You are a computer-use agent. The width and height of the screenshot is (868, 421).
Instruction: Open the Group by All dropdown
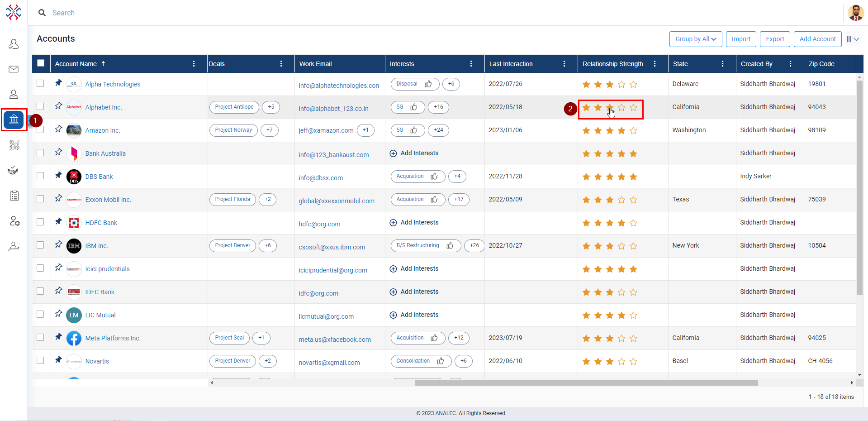coord(696,39)
